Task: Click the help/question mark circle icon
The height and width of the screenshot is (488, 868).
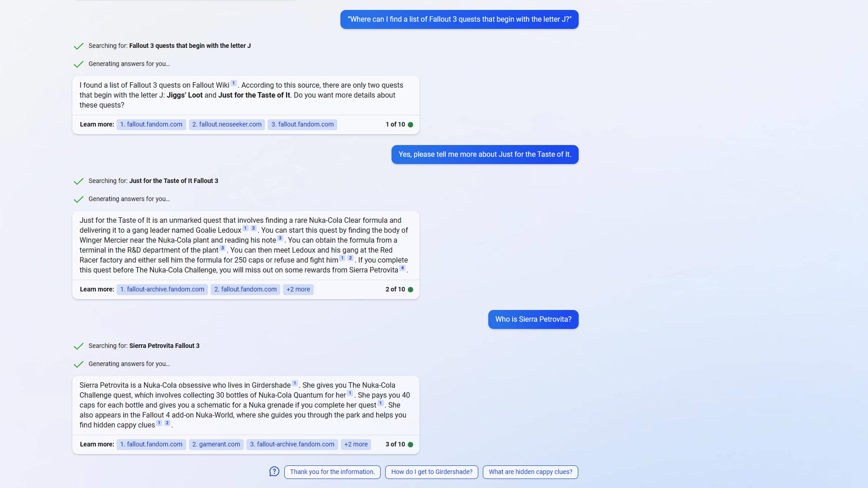Action: [274, 471]
